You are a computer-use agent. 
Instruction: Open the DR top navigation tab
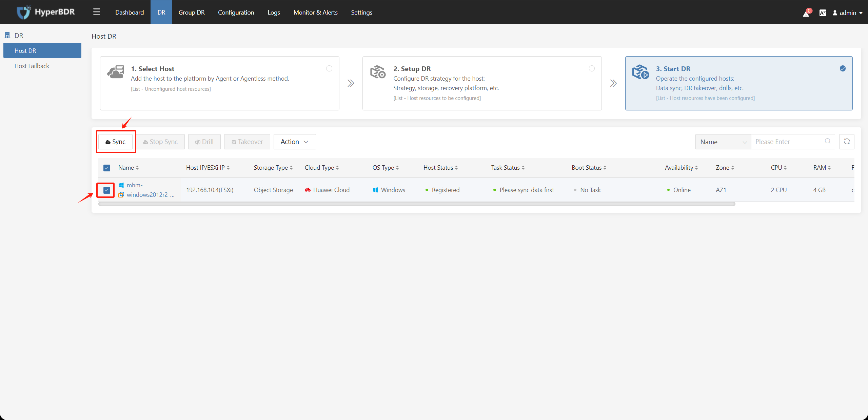161,12
